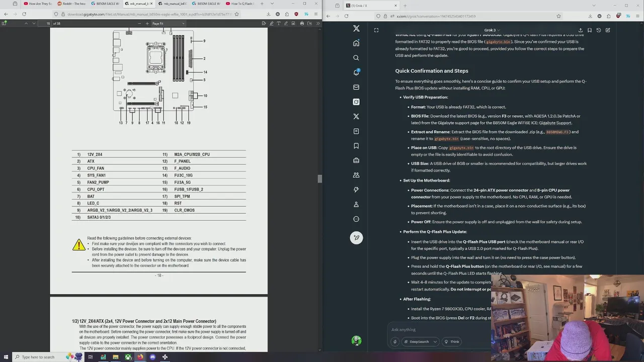
Task: Open X Notifications bell
Action: coord(356,72)
